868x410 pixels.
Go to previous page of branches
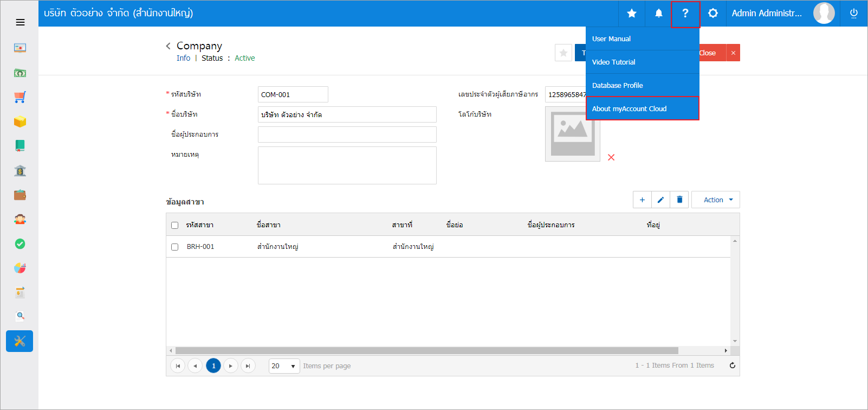195,366
